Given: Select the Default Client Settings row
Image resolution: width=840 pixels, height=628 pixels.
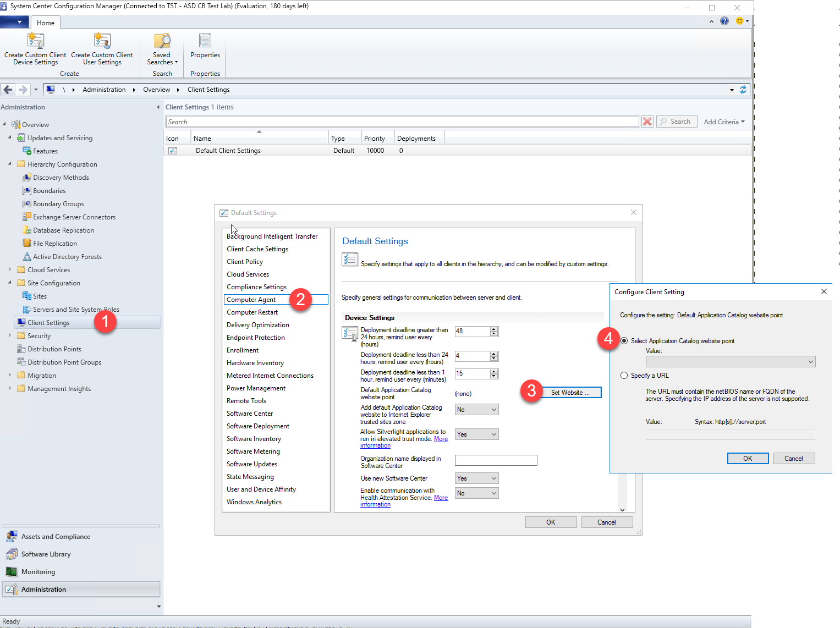Looking at the screenshot, I should (458, 151).
